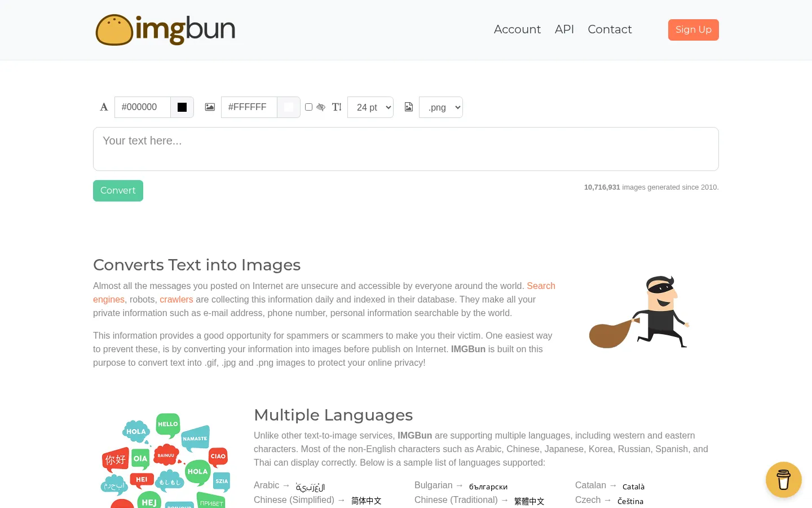Enable the transparent background checkbox
This screenshot has width=812, height=508.
(308, 107)
